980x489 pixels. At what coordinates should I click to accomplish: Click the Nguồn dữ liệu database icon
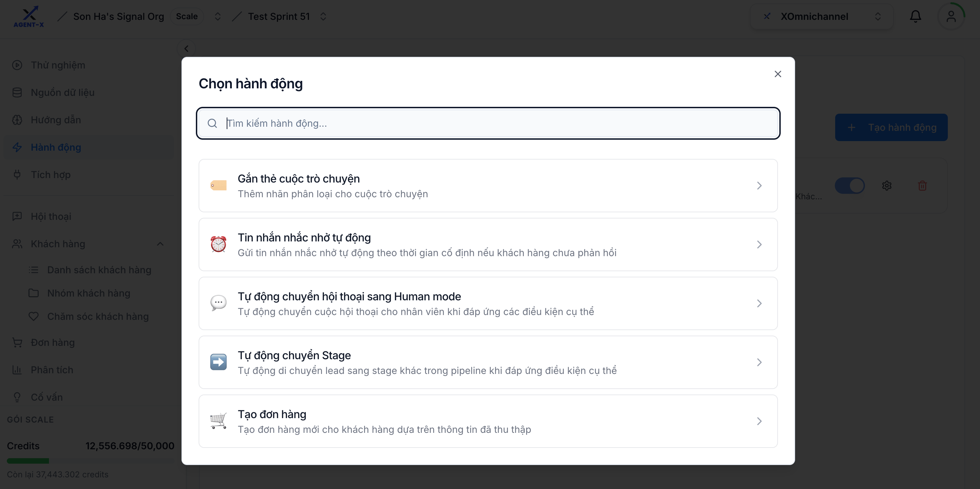(17, 92)
